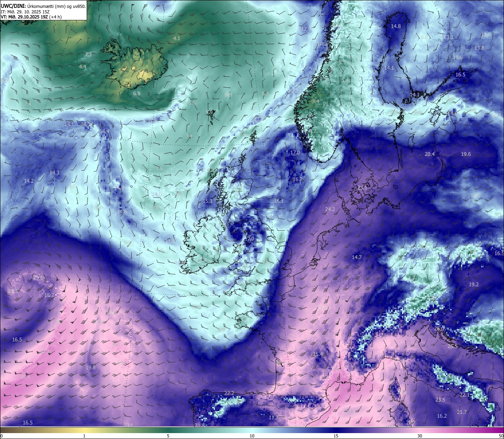Click the map value label "20.4"
The image size is (504, 439).
430,154
